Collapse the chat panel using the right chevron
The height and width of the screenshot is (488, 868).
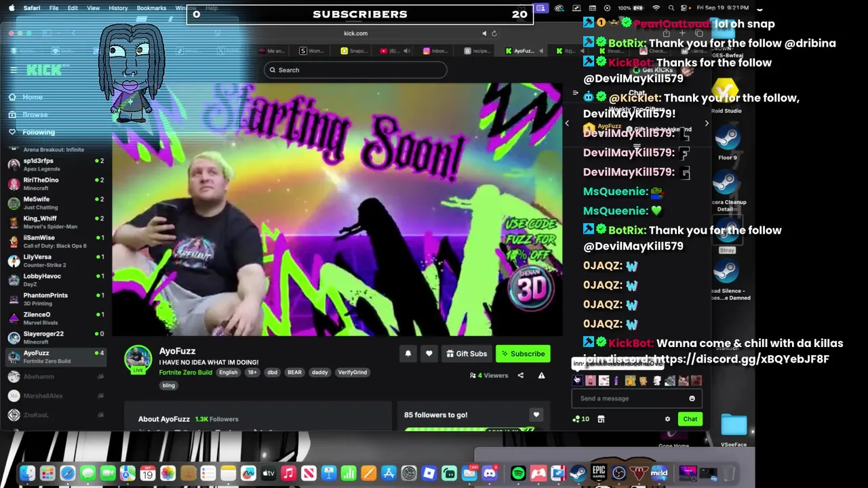(707, 123)
